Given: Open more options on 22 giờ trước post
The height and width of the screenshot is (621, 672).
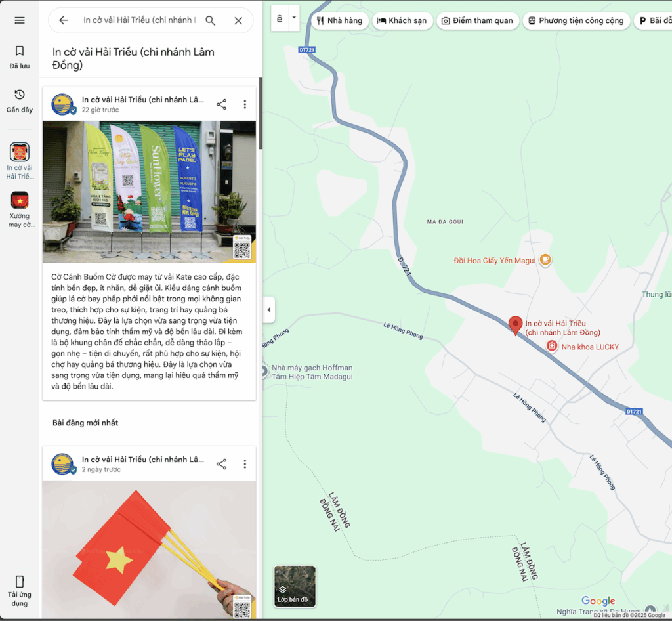Looking at the screenshot, I should 245,104.
